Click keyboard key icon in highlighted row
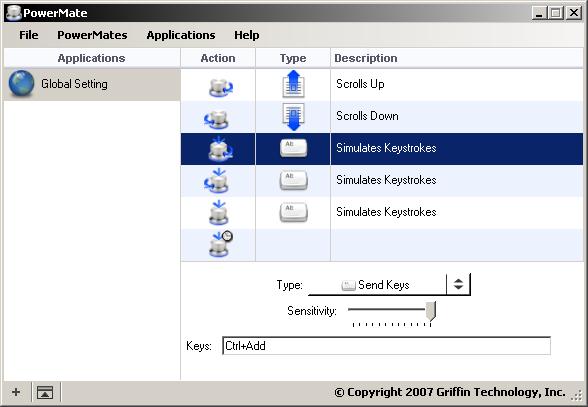 [293, 148]
